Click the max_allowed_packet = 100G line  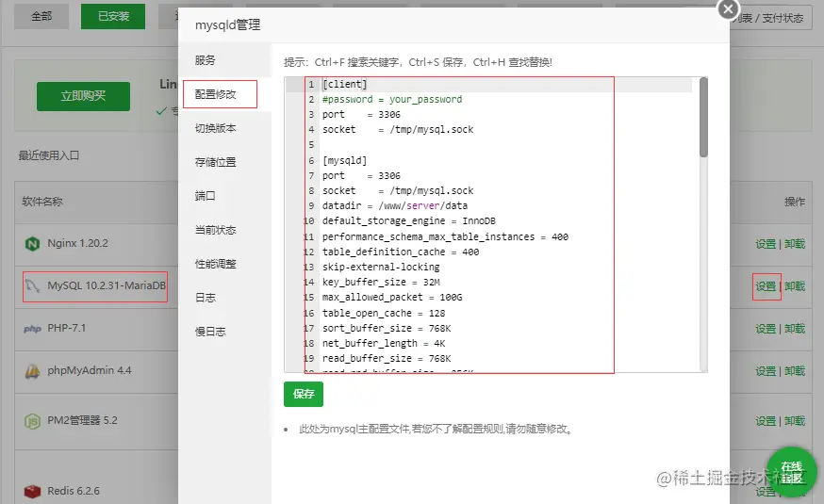click(x=392, y=297)
